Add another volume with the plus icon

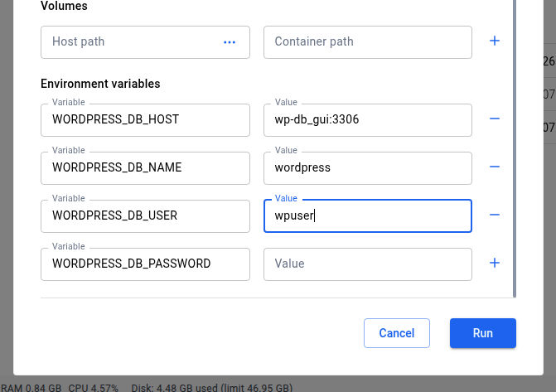pos(495,41)
